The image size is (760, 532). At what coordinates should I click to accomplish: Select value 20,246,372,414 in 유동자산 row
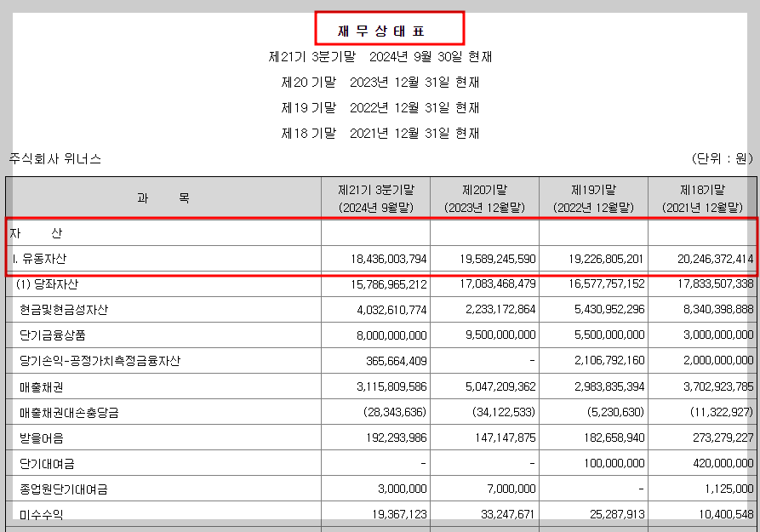(x=716, y=259)
